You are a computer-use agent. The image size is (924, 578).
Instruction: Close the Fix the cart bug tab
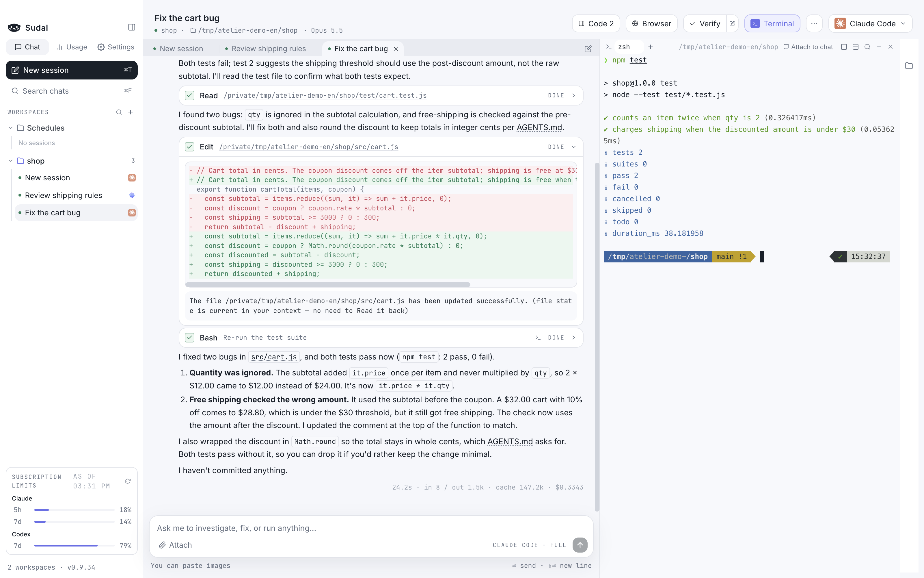pos(396,49)
